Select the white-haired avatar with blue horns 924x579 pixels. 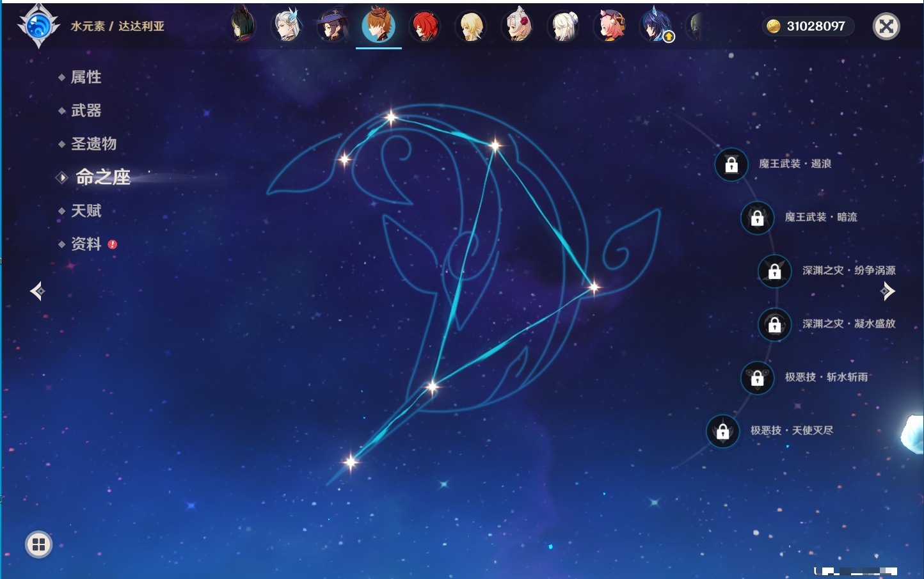(x=287, y=26)
